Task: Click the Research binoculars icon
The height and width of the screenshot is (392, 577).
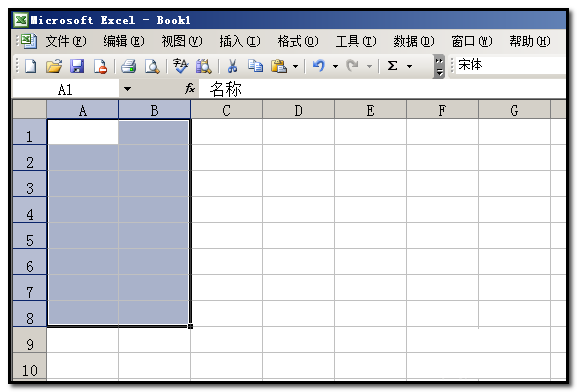Action: click(203, 67)
